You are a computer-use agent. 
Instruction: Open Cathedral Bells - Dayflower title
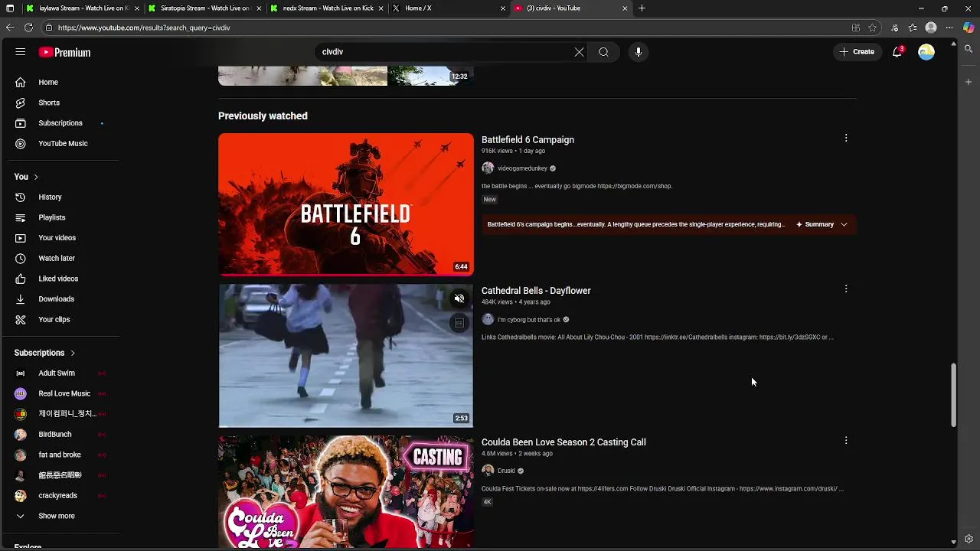pyautogui.click(x=536, y=291)
